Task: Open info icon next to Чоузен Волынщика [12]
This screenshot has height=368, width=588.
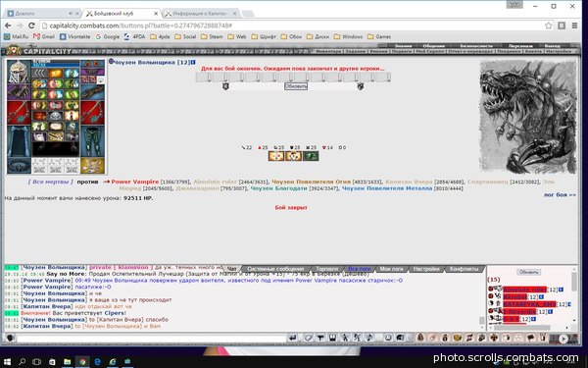Action: 193,63
